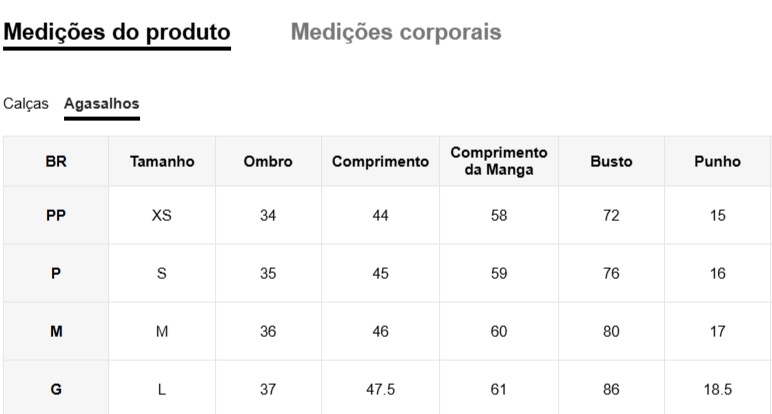Viewport: 772px width, 414px height.
Task: Click the Tamanho column header
Action: [162, 161]
